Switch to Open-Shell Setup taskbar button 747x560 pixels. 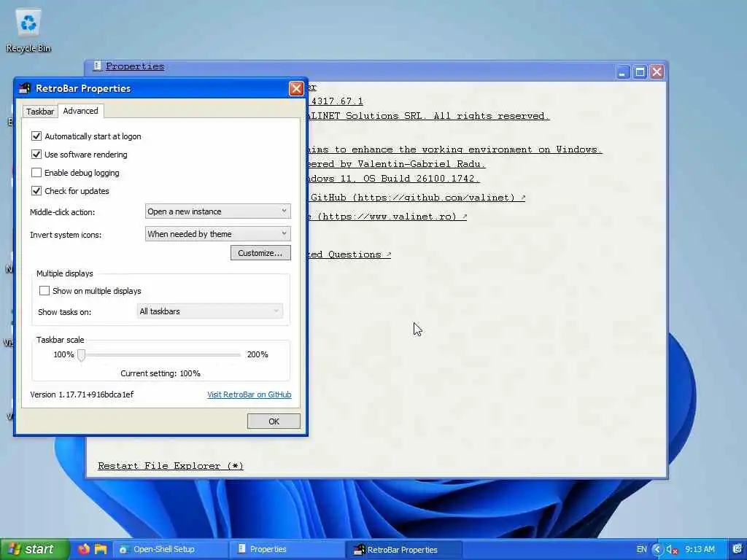click(x=172, y=549)
